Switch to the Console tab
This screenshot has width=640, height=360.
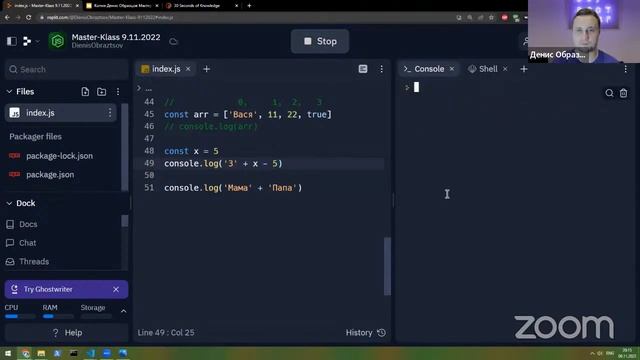click(429, 69)
